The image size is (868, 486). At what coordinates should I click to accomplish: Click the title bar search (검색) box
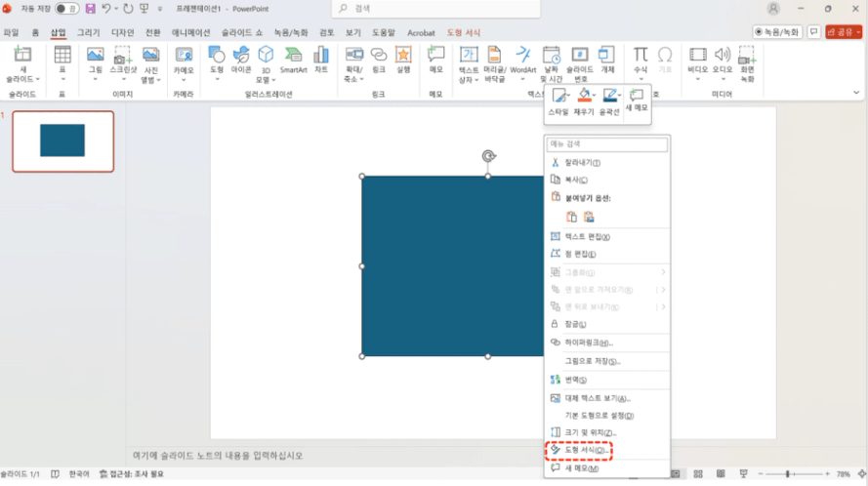point(435,9)
